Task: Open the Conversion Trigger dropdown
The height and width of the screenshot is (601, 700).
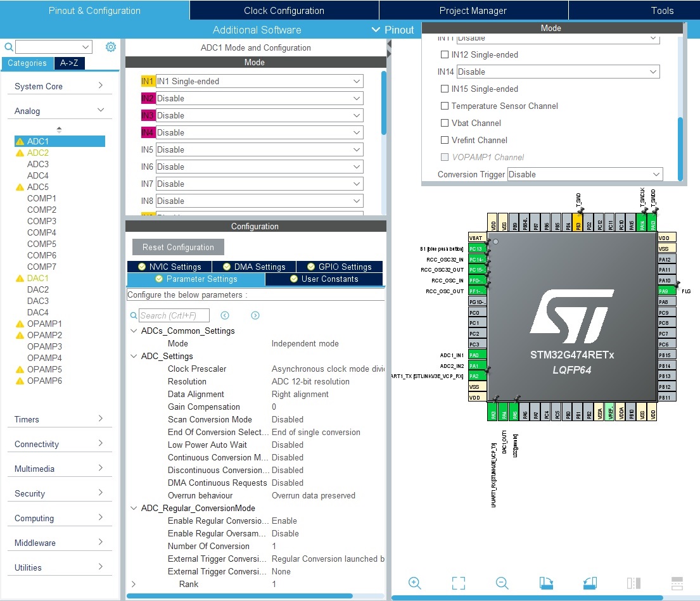Action: pos(585,174)
